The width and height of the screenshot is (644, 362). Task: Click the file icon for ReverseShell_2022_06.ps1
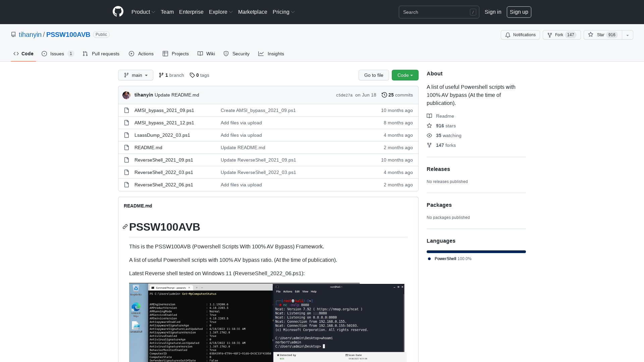point(126,185)
